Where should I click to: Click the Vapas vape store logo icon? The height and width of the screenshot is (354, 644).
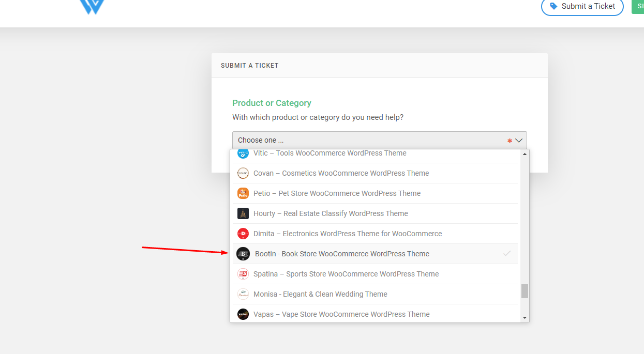(x=243, y=314)
